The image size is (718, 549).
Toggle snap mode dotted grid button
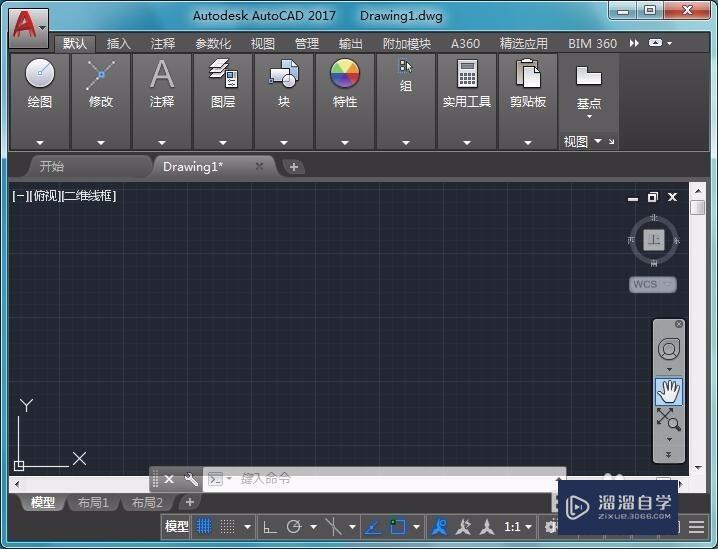click(228, 526)
